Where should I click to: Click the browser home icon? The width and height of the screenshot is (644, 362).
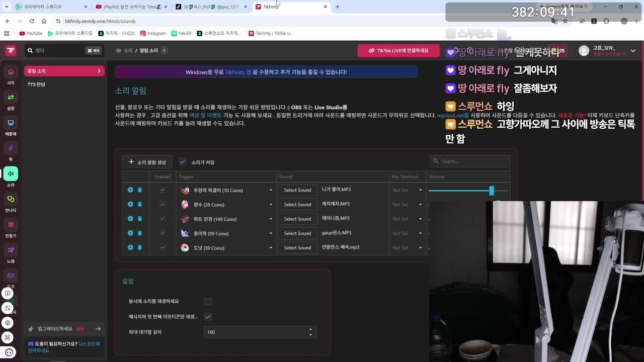(44, 21)
